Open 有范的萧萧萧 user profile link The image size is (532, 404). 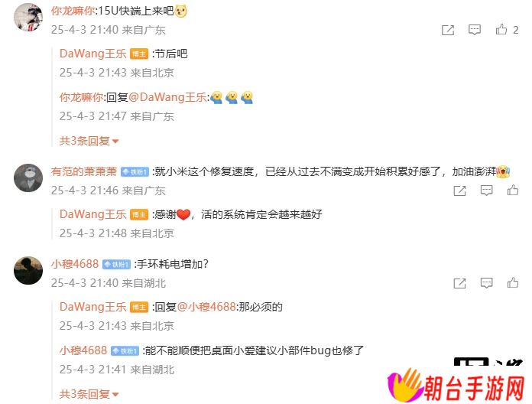click(x=84, y=171)
